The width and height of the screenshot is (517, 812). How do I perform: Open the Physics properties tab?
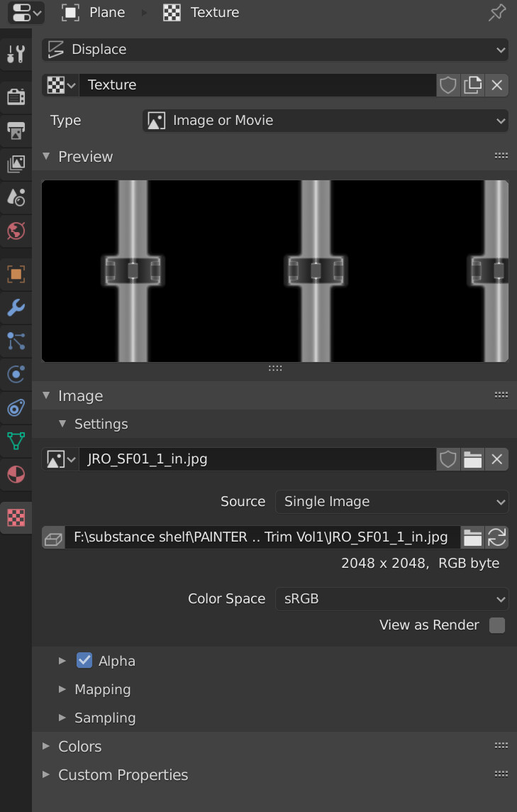tap(16, 374)
